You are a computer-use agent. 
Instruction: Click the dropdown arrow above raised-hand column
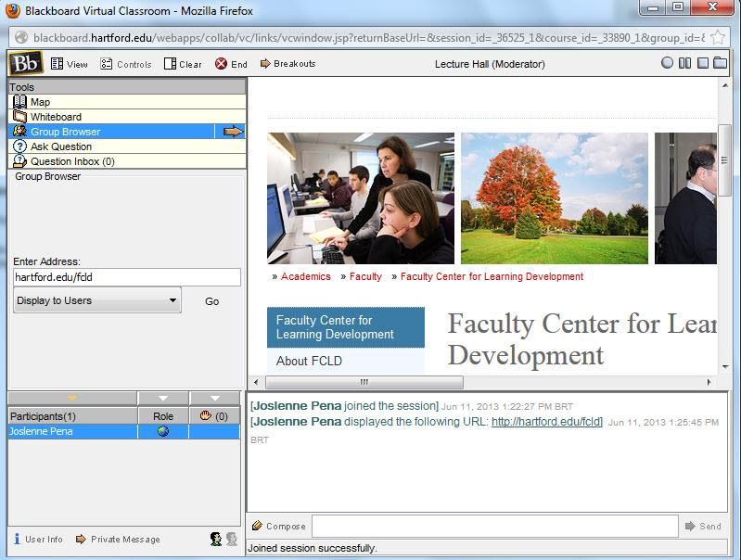pyautogui.click(x=215, y=398)
